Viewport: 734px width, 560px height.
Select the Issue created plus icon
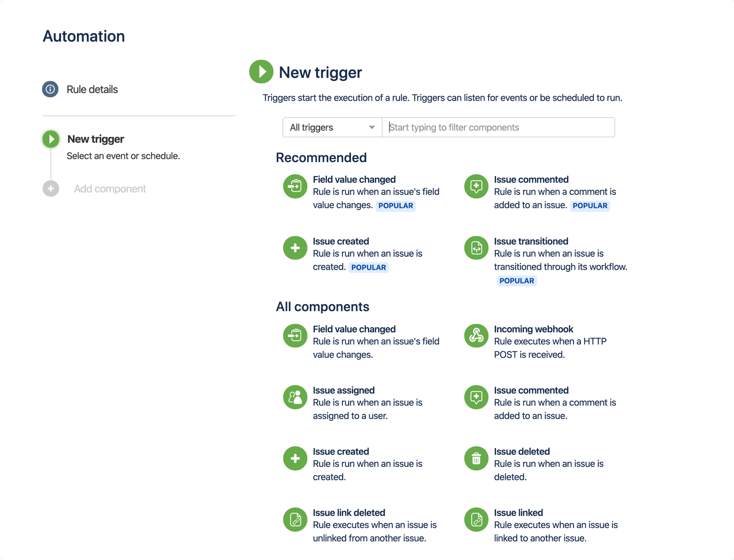[295, 248]
